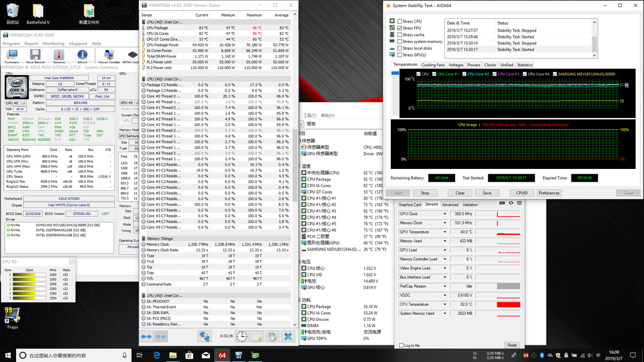Open the Memory Used sensor dropdown

tap(444, 241)
